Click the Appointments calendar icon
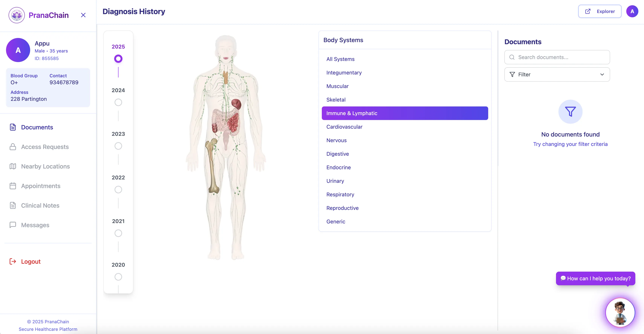 tap(13, 186)
